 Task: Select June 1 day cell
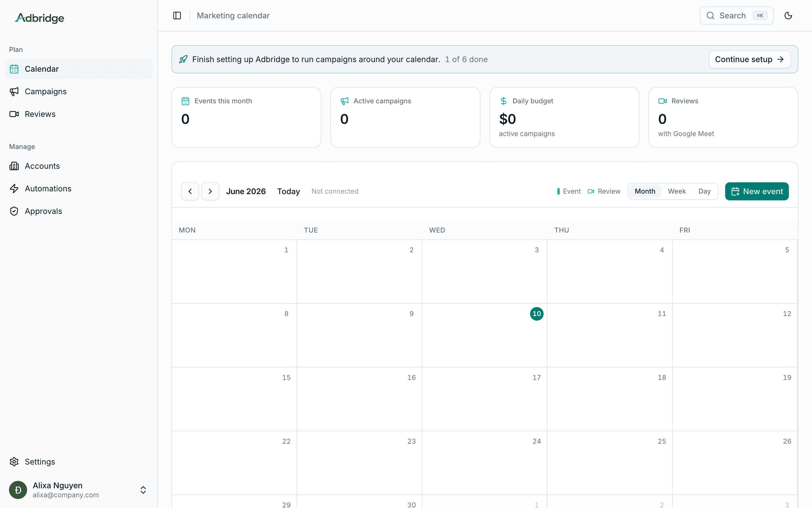click(234, 271)
